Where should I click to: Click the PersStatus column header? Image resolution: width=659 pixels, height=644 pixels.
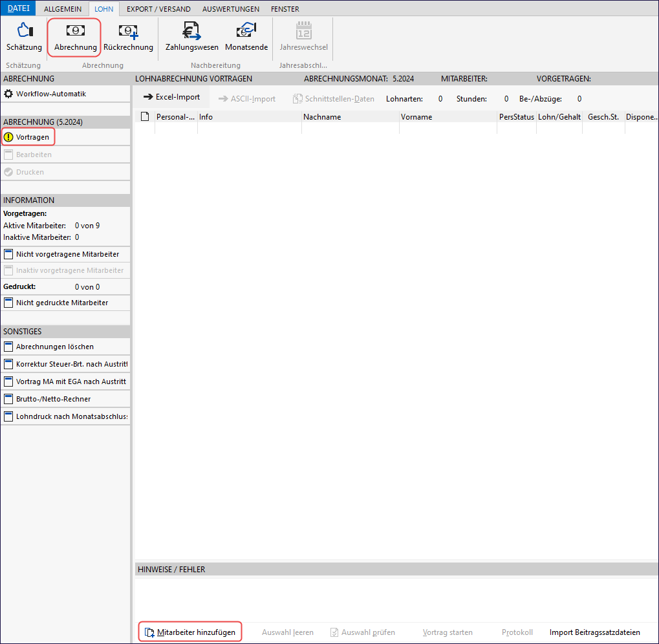click(517, 117)
